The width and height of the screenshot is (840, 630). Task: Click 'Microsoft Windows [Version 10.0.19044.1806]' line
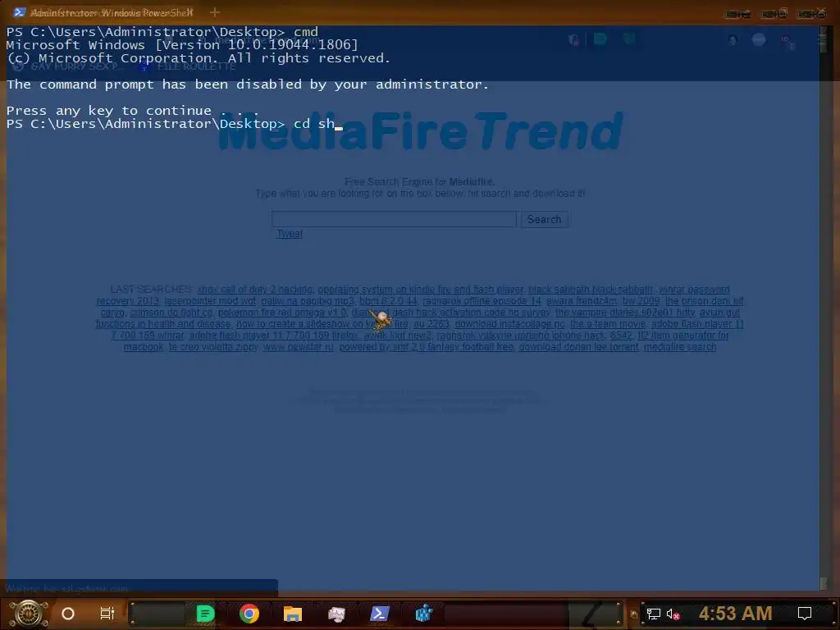[181, 45]
